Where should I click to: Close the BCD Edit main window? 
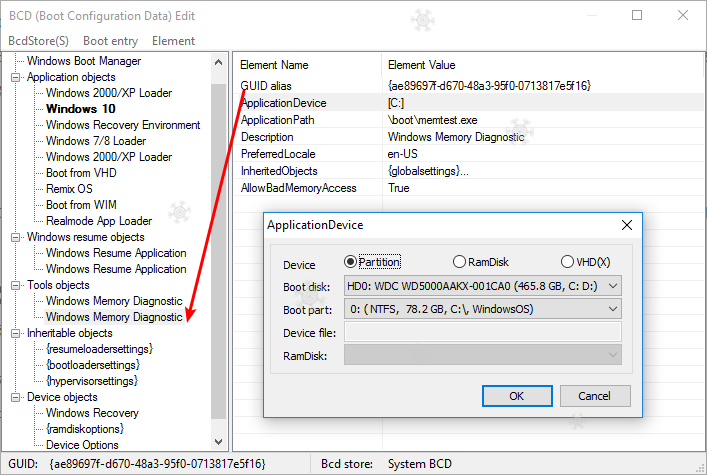pyautogui.click(x=683, y=15)
